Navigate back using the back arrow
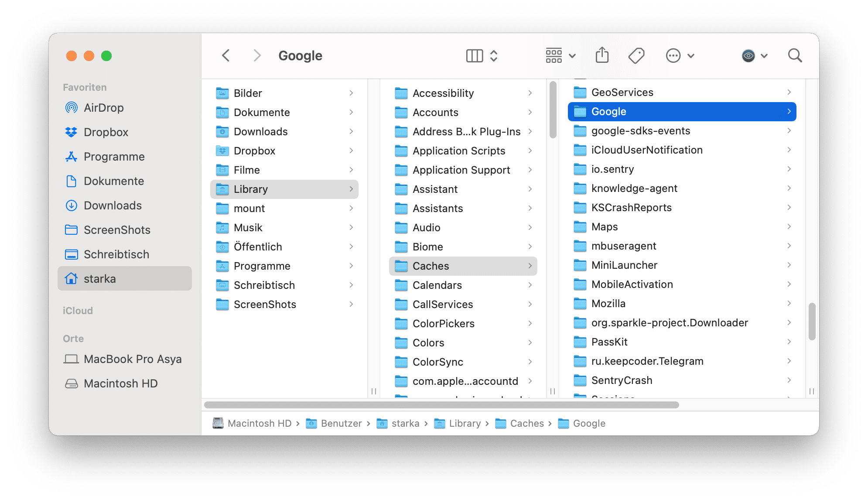This screenshot has width=868, height=500. [226, 55]
